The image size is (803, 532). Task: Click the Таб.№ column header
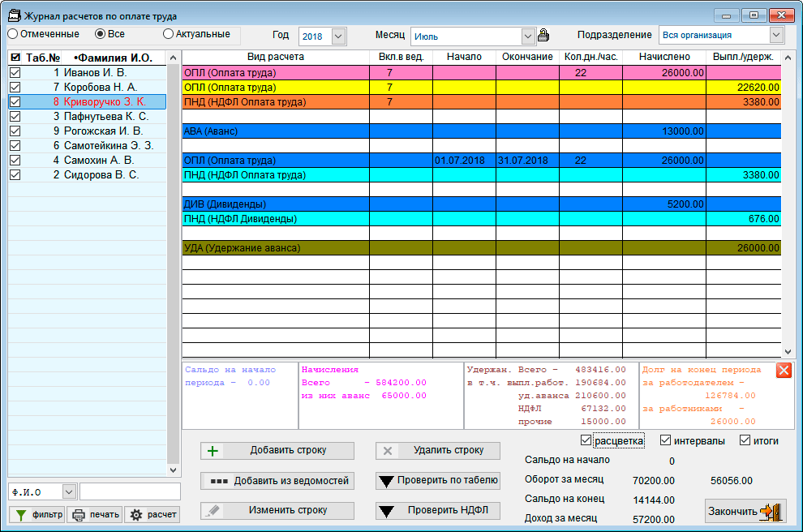point(43,58)
